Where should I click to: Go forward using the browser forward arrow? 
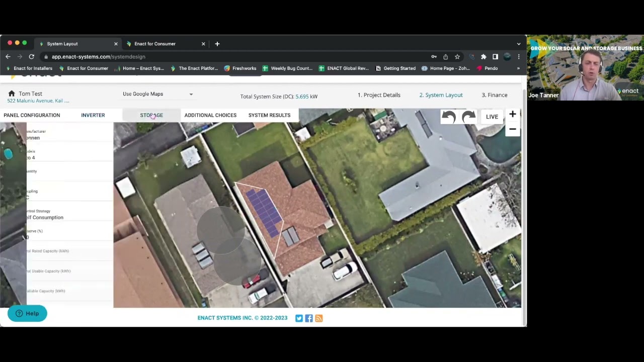coord(20,57)
